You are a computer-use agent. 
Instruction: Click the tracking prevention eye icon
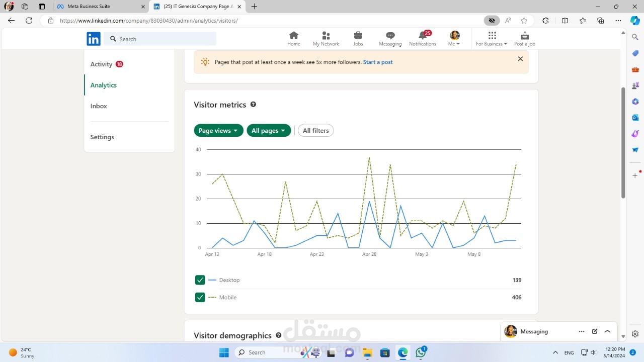pos(492,21)
